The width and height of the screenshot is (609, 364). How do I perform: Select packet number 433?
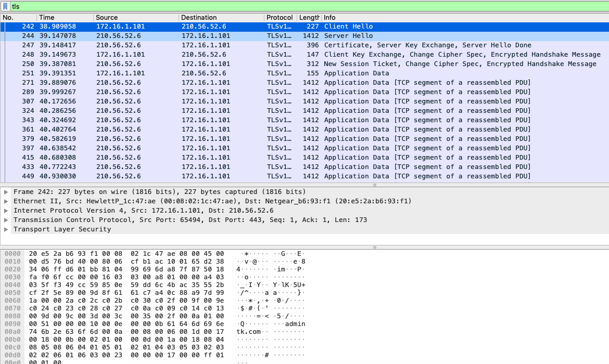click(x=304, y=166)
